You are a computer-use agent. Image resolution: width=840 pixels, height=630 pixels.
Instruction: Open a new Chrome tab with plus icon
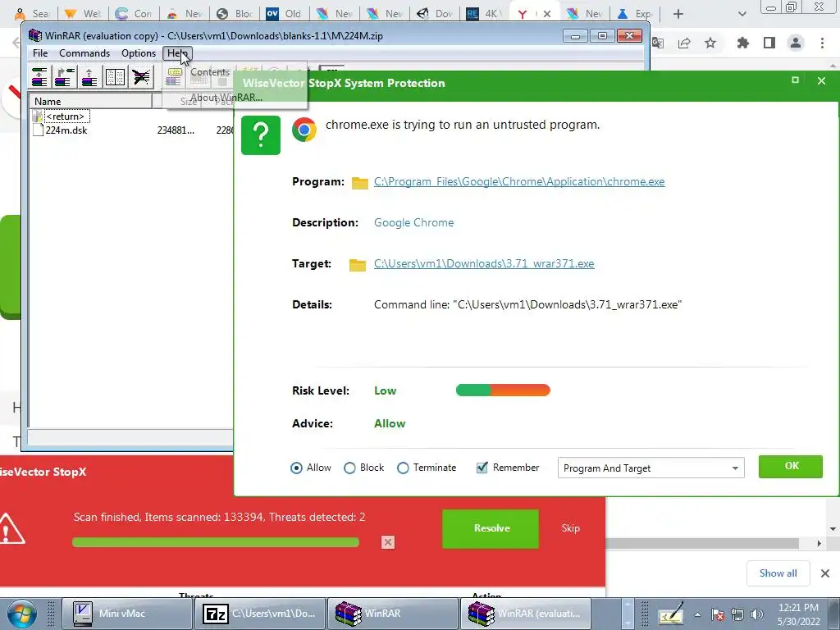(x=678, y=14)
